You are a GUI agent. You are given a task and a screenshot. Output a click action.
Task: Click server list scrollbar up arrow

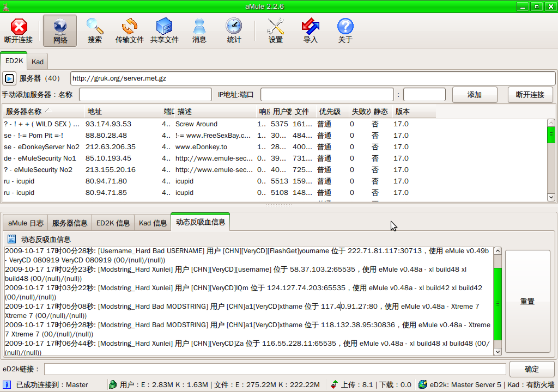coord(551,123)
